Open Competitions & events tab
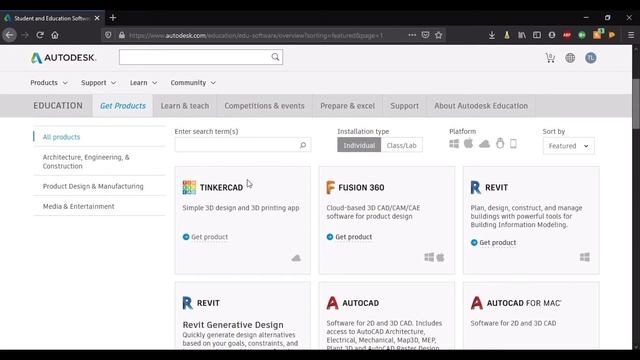The width and height of the screenshot is (640, 360). pos(264,106)
